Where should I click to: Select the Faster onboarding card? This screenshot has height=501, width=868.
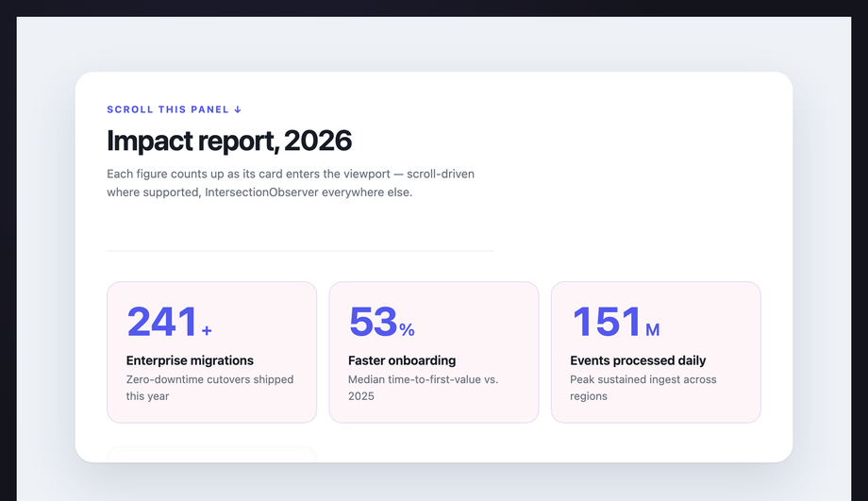point(434,352)
